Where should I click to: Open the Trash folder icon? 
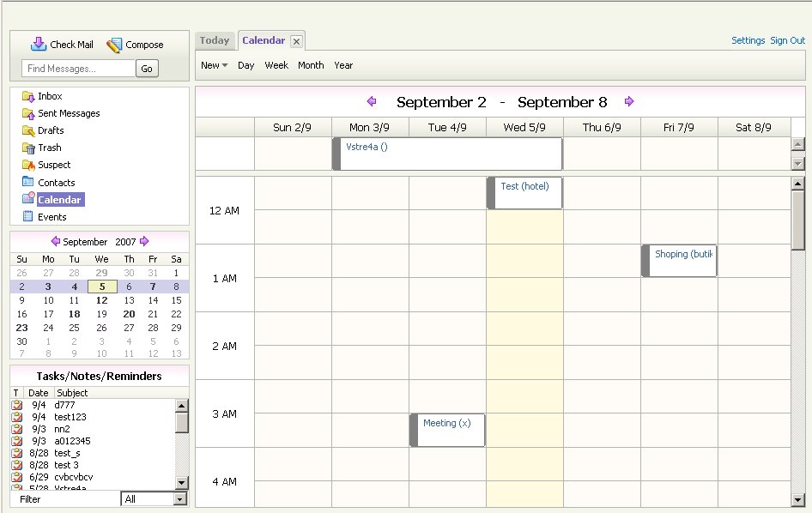tap(29, 148)
